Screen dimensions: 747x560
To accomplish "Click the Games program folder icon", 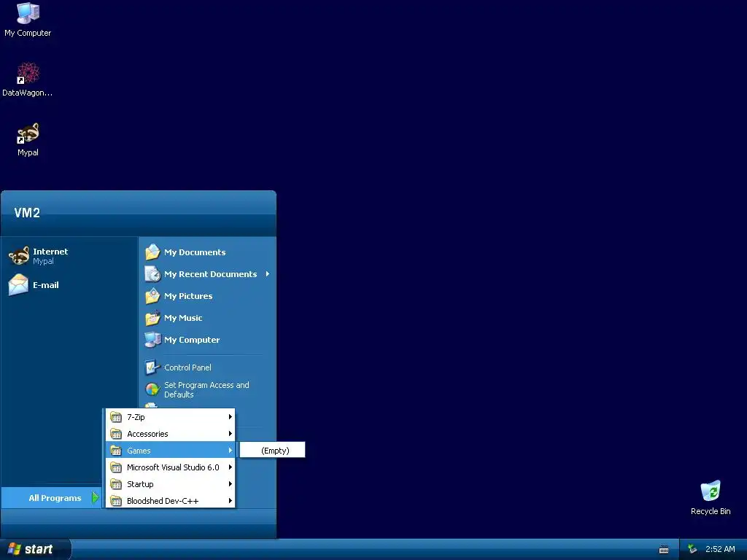I will (x=116, y=451).
